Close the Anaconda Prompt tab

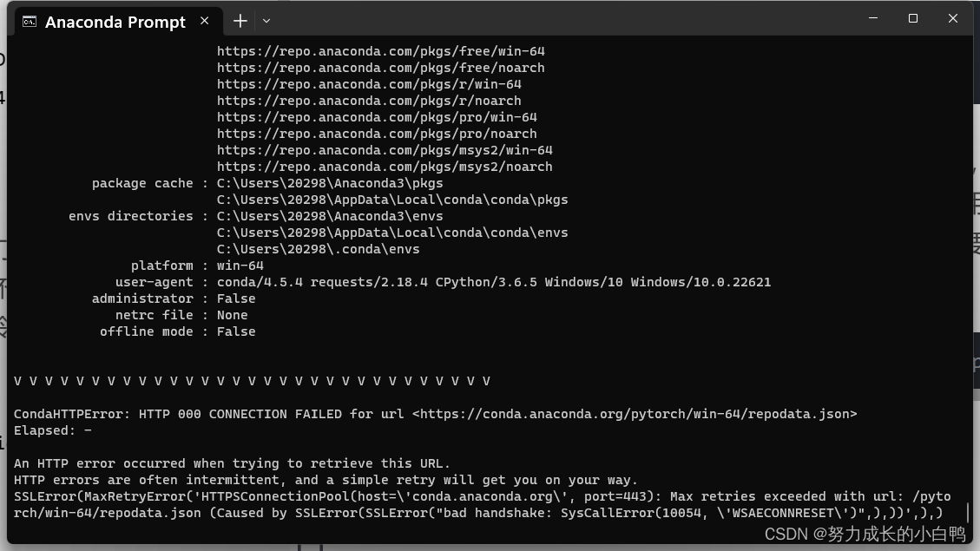[204, 20]
